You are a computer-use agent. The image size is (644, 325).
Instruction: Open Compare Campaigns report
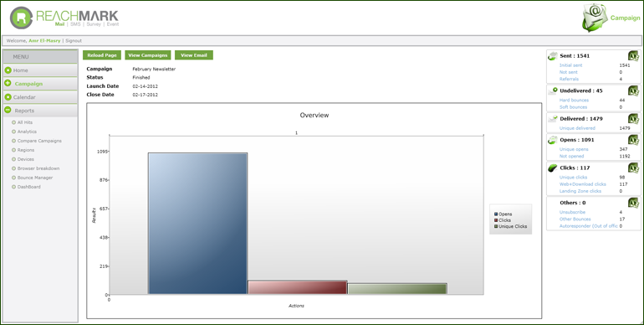click(39, 141)
